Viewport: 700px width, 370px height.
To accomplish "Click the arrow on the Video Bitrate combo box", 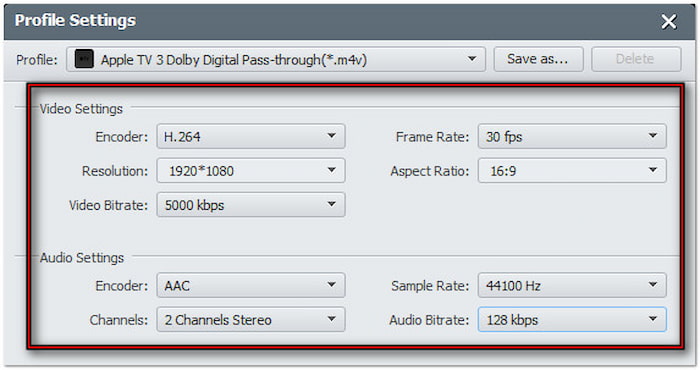I will click(x=331, y=204).
